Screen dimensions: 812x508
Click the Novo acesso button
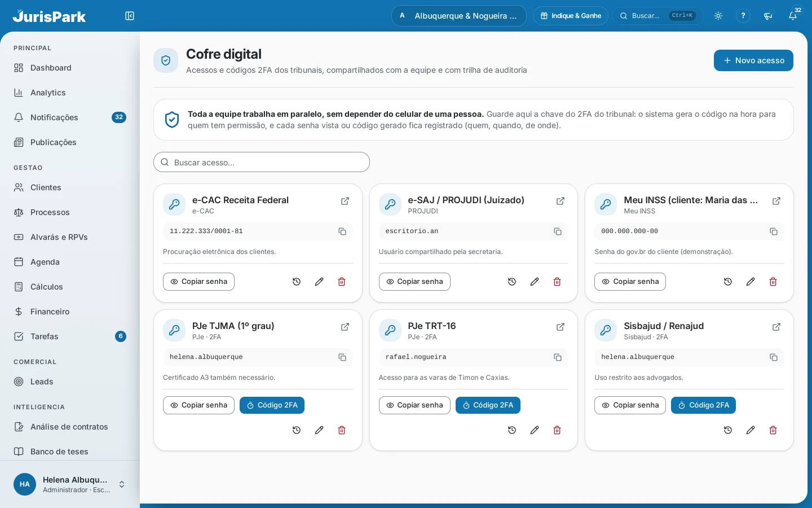[753, 60]
